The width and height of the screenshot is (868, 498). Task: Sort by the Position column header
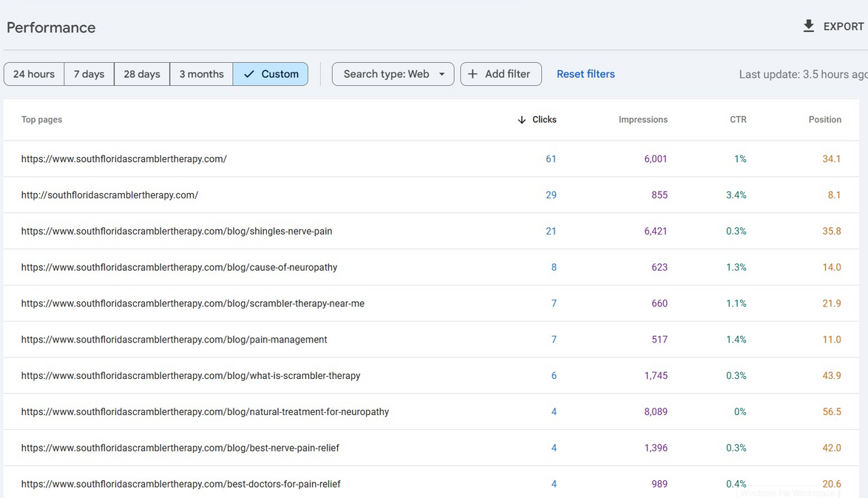tap(825, 120)
